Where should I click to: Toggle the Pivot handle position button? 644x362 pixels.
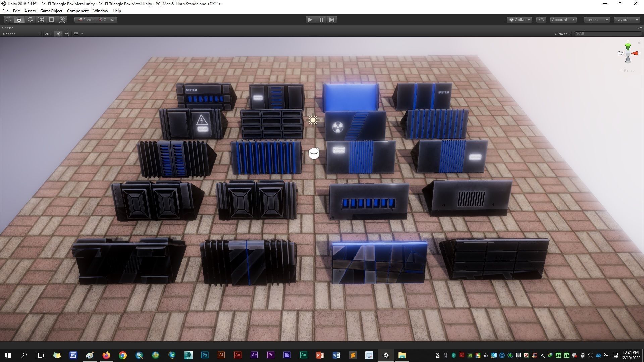coord(85,20)
